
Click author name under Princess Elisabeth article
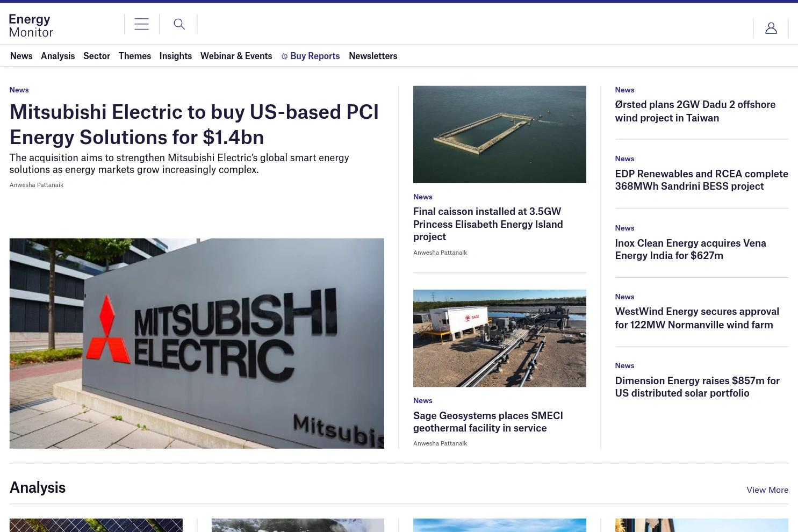point(440,253)
